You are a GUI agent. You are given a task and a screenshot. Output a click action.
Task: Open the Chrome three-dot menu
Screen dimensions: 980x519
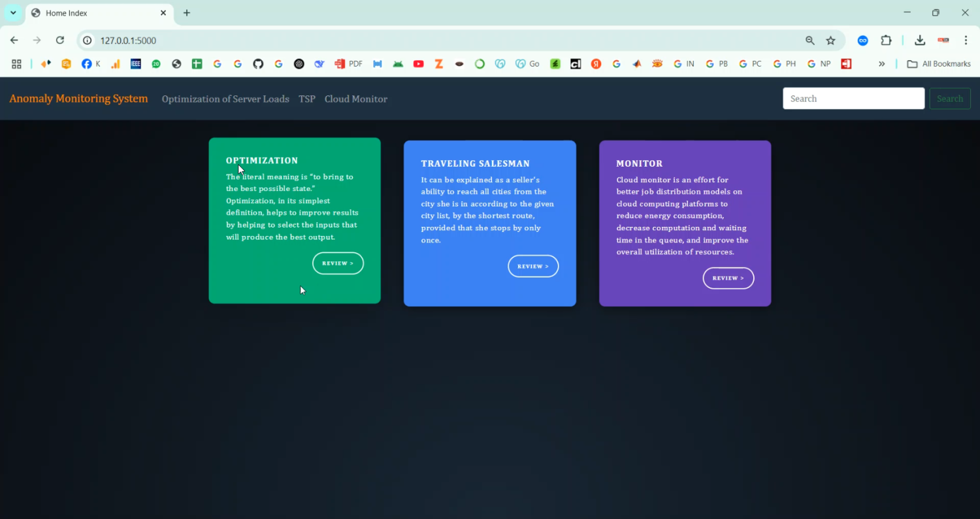(966, 41)
